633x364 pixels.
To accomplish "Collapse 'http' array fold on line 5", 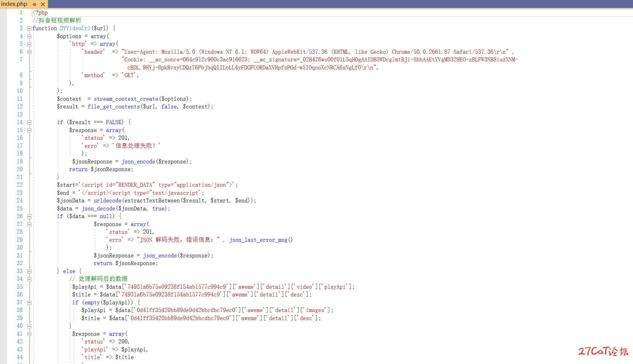I will pyautogui.click(x=29, y=44).
